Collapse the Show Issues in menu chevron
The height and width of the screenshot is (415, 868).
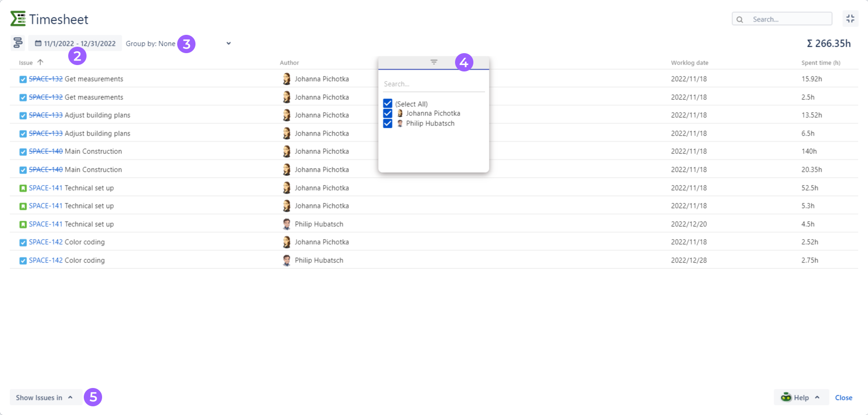pyautogui.click(x=71, y=397)
